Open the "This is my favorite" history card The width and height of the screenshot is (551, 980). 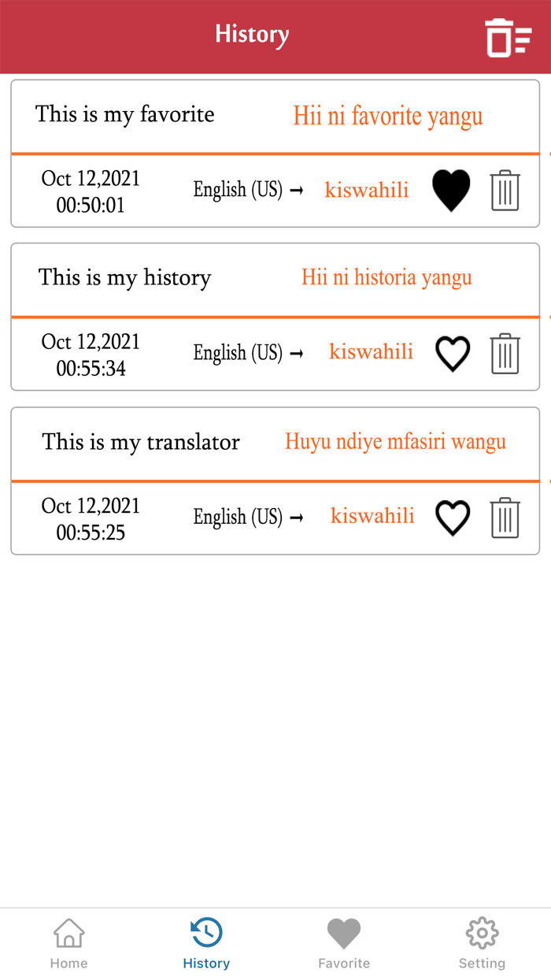click(x=125, y=114)
